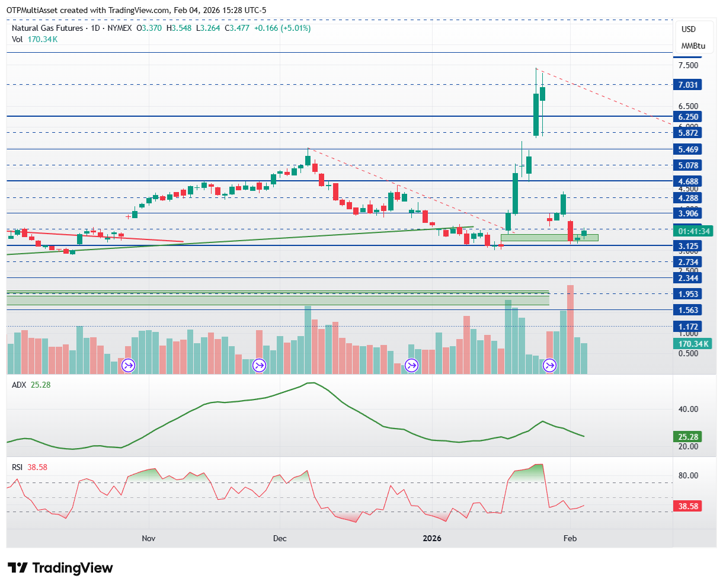
Task: Select the green 25.28 ADX axis tag
Action: pyautogui.click(x=688, y=437)
